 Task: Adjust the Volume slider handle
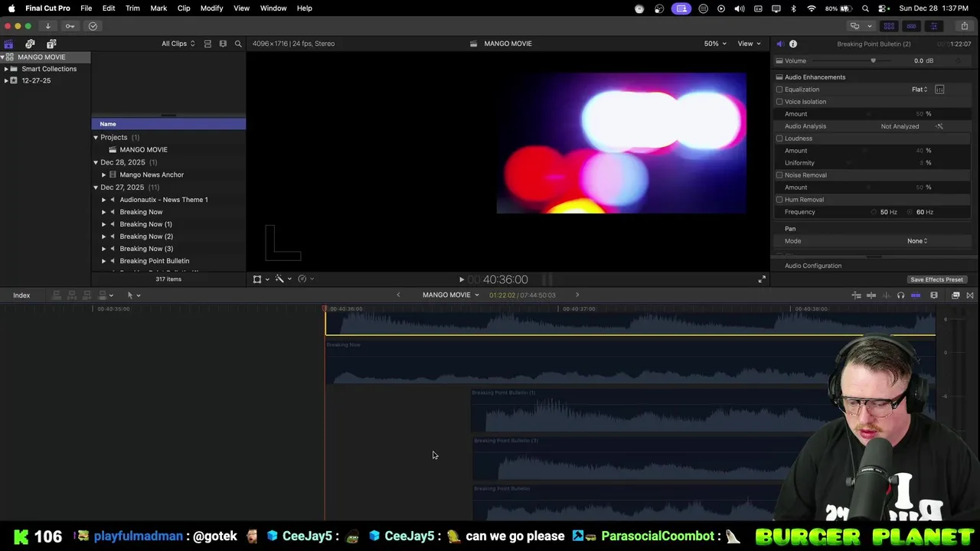pyautogui.click(x=873, y=60)
